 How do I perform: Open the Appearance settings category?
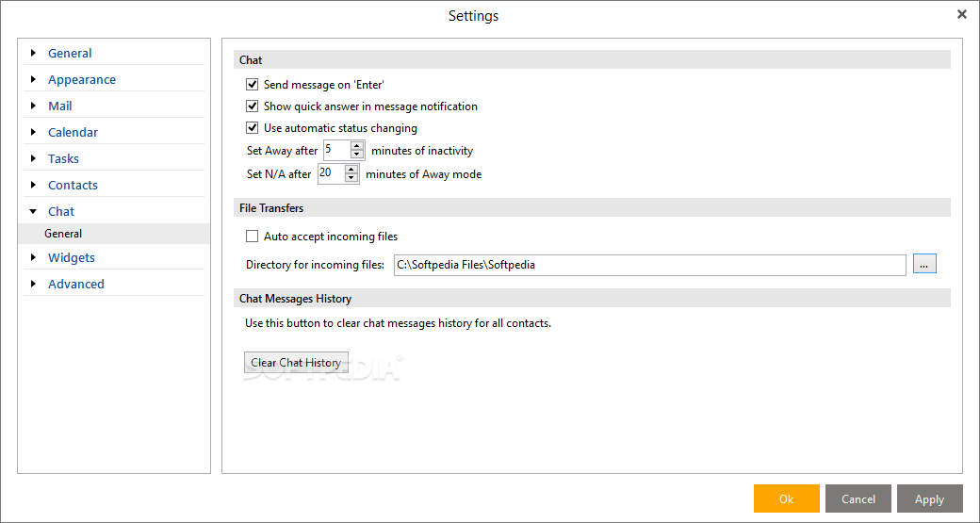click(x=82, y=79)
